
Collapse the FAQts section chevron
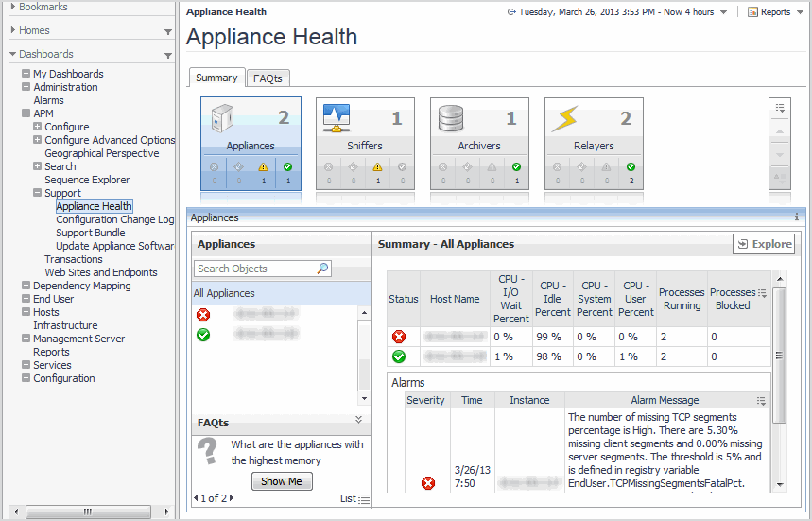click(358, 420)
